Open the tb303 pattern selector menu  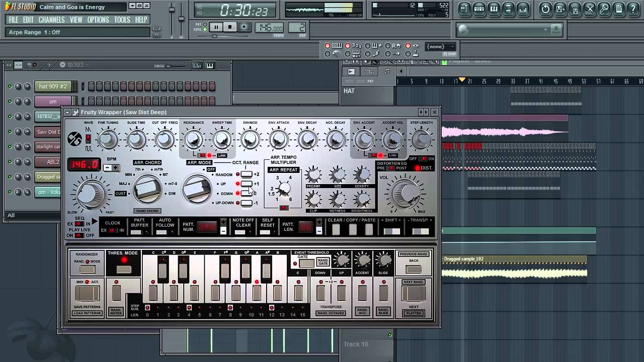tap(76, 65)
